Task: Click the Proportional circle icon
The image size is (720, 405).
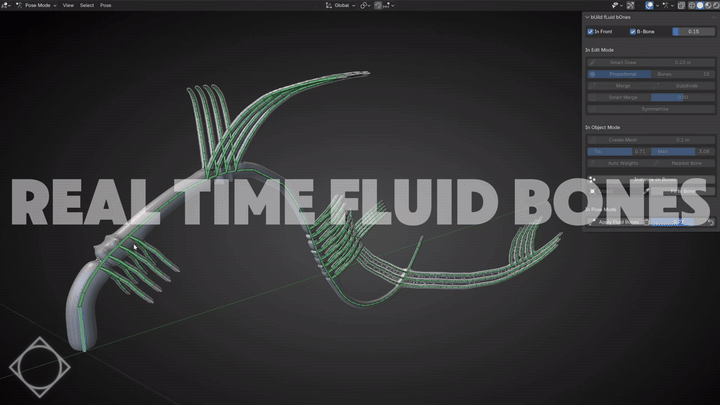Action: [x=592, y=74]
